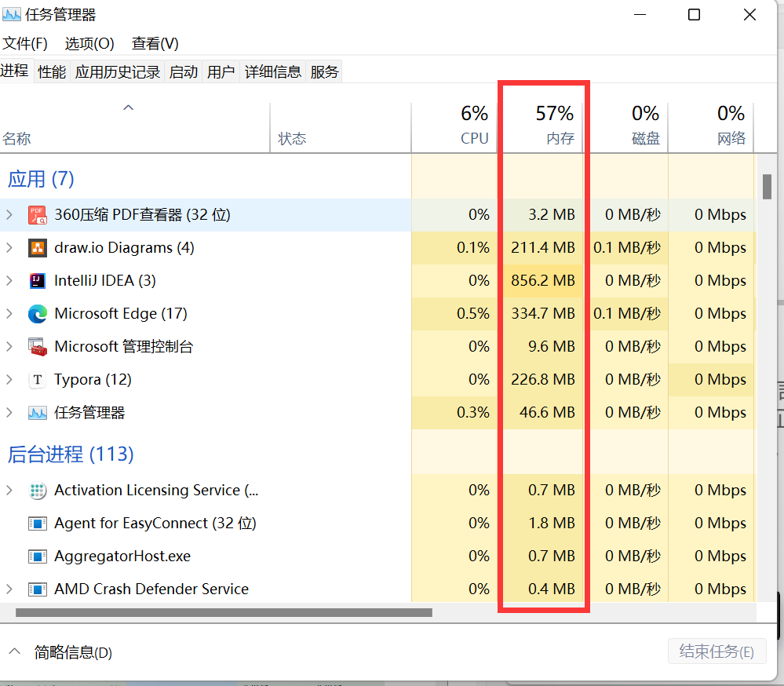
Task: Click the 226.8 MB memory value
Action: (543, 380)
